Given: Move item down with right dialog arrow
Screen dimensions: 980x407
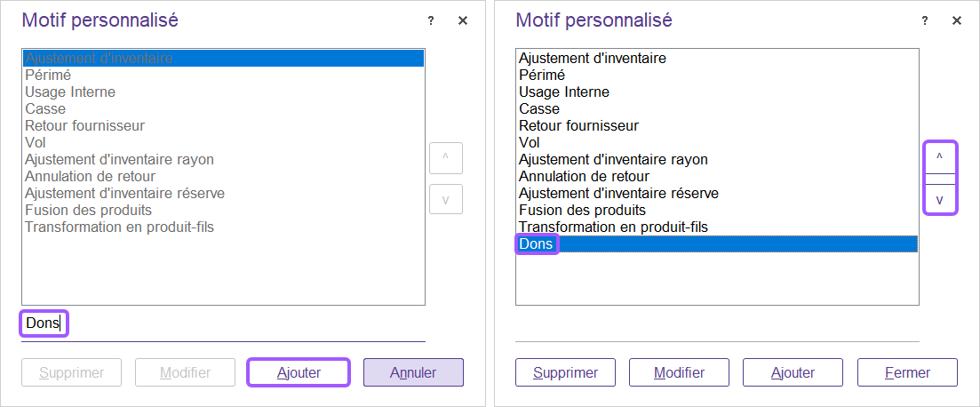Looking at the screenshot, I should 939,199.
